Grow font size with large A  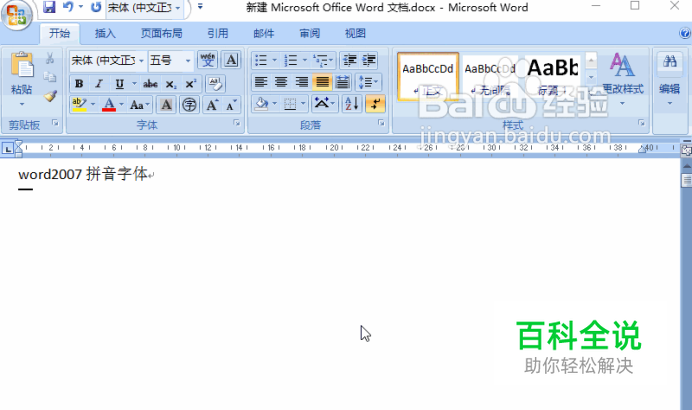click(x=212, y=105)
